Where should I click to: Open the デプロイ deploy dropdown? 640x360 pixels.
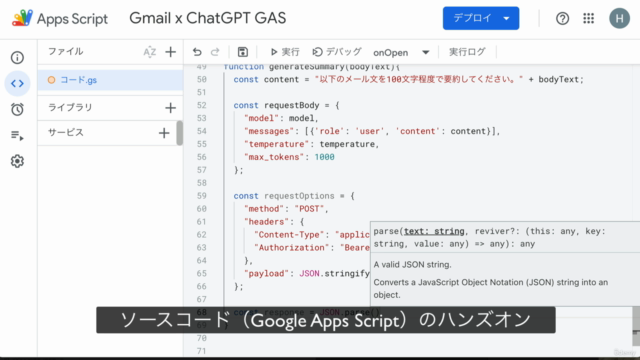[x=481, y=18]
